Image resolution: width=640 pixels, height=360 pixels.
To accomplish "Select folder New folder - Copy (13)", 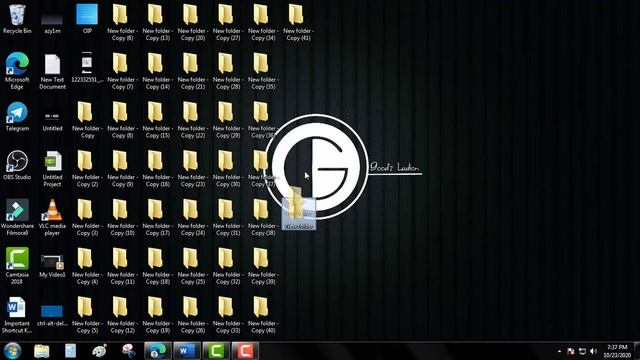I will [x=157, y=22].
